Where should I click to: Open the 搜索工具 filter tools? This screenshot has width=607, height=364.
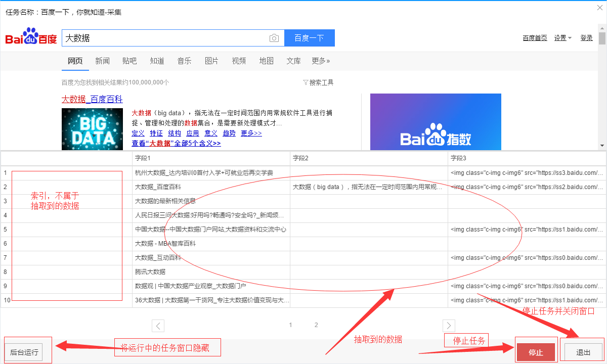pos(318,82)
